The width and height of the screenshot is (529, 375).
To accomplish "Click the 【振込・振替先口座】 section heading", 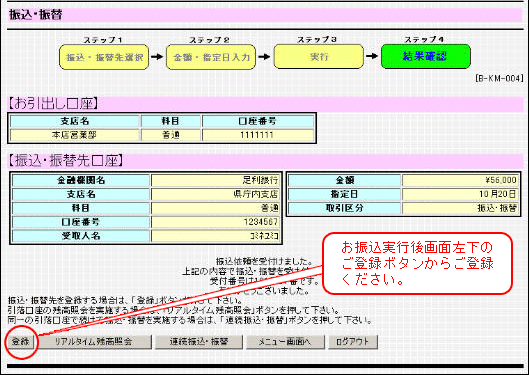I will click(x=66, y=161).
